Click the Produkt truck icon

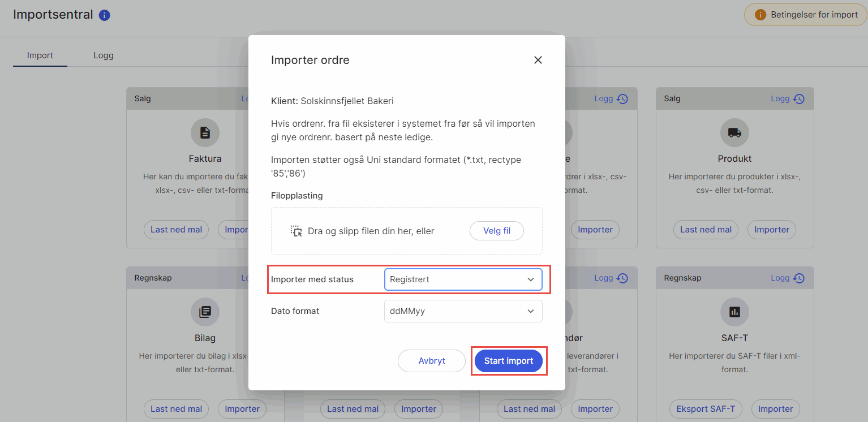(734, 133)
